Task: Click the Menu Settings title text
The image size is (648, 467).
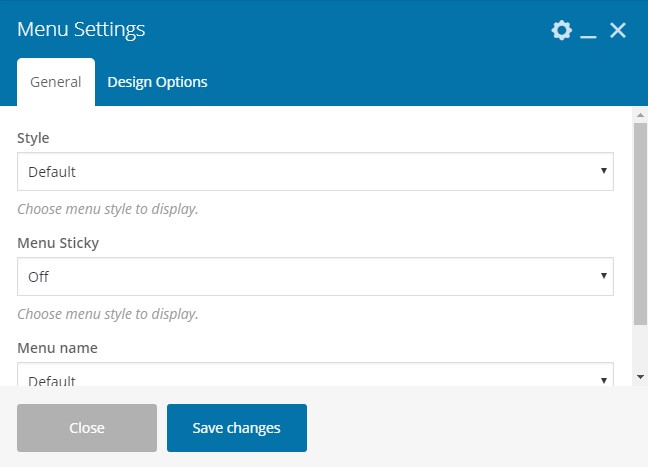Action: pos(81,29)
